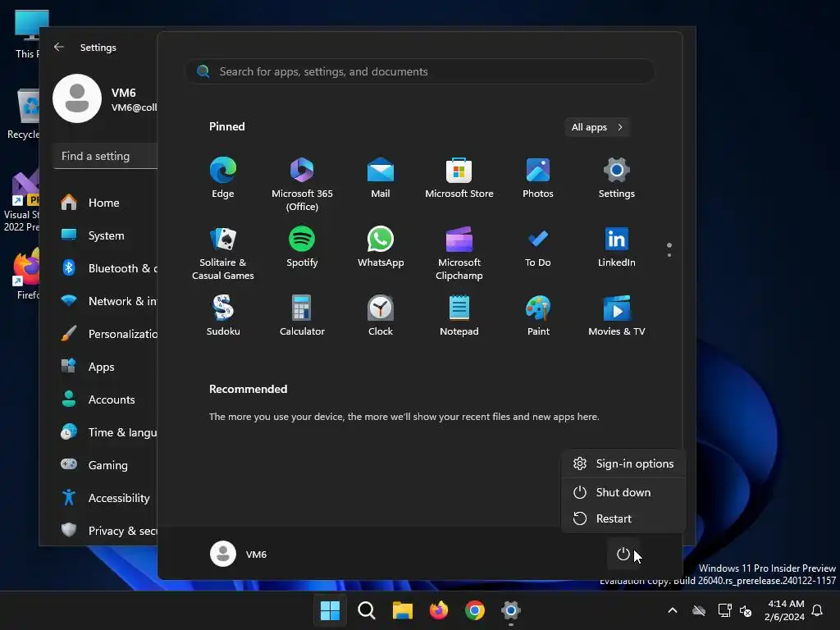This screenshot has width=840, height=630.
Task: Launch the Sudoku game
Action: (x=223, y=316)
